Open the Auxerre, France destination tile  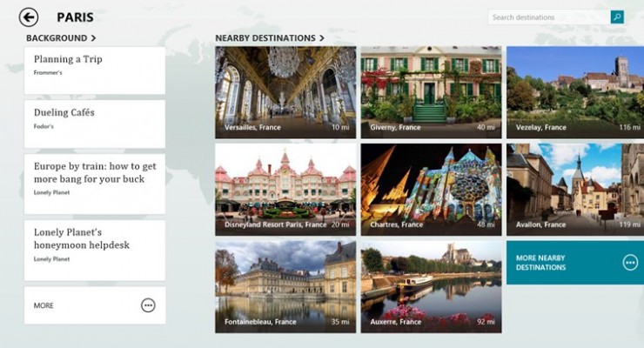(x=431, y=287)
